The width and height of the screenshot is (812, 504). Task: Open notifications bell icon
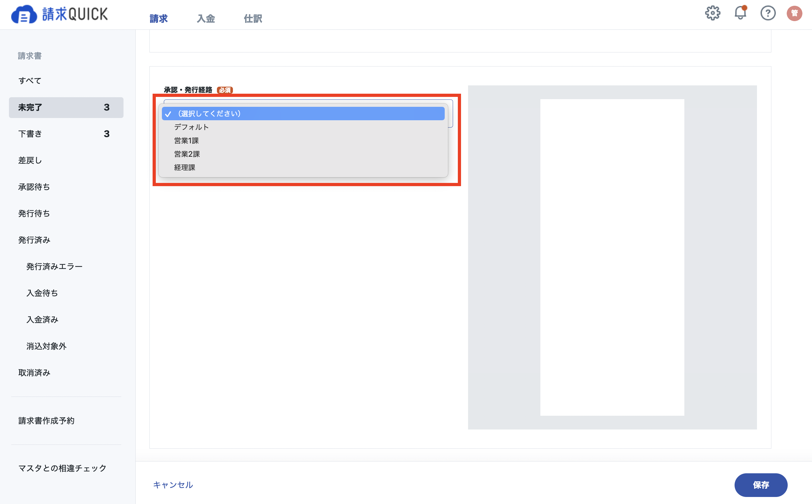tap(740, 13)
